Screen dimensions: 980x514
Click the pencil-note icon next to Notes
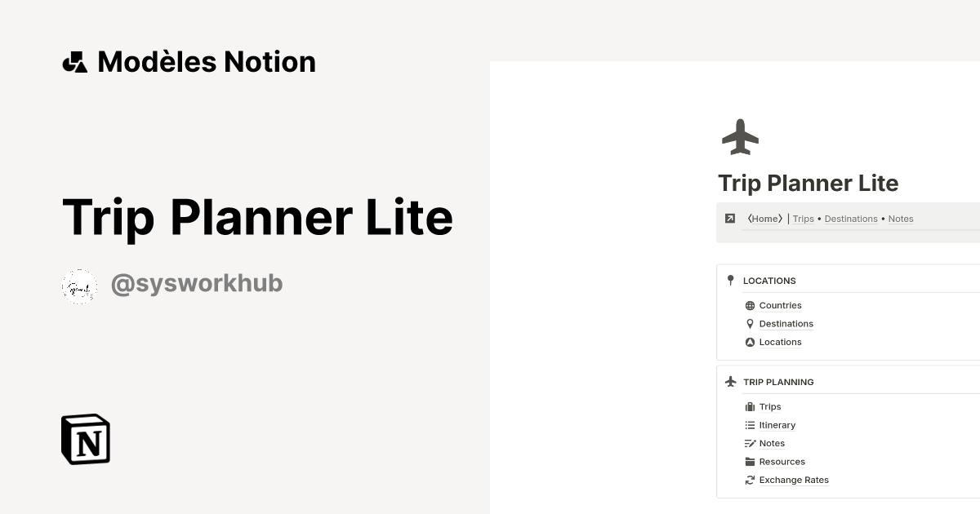click(750, 443)
